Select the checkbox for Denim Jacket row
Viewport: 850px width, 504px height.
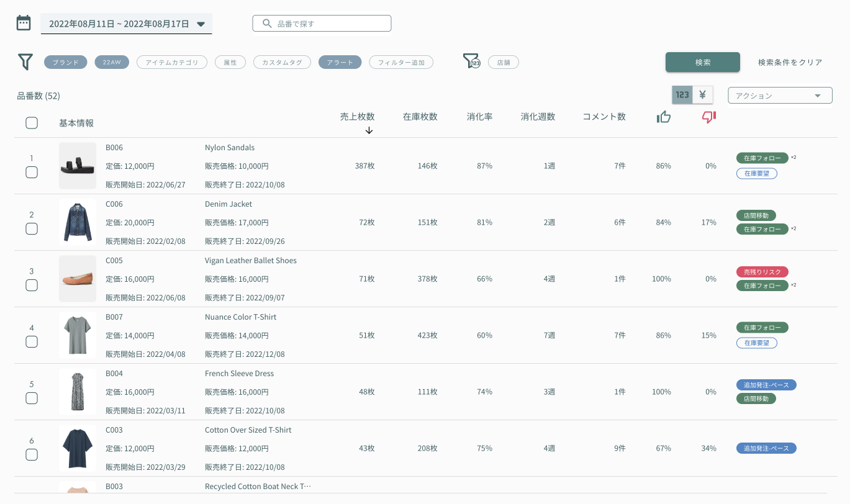tap(32, 229)
